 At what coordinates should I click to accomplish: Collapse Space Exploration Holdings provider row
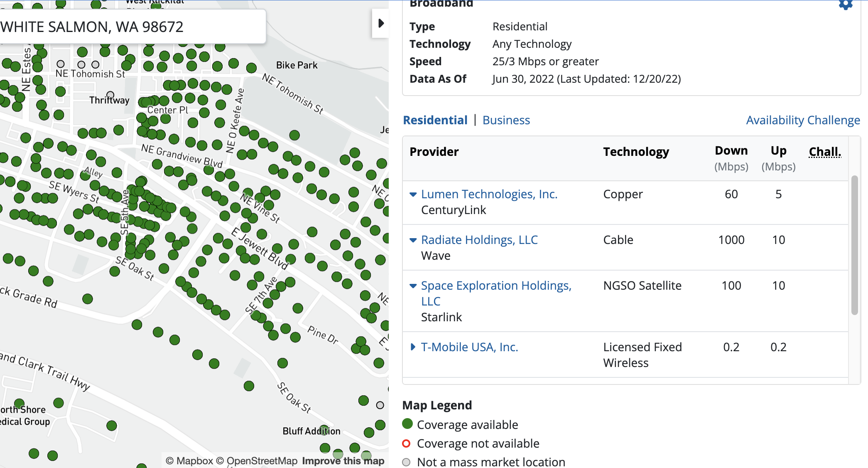[x=413, y=286]
